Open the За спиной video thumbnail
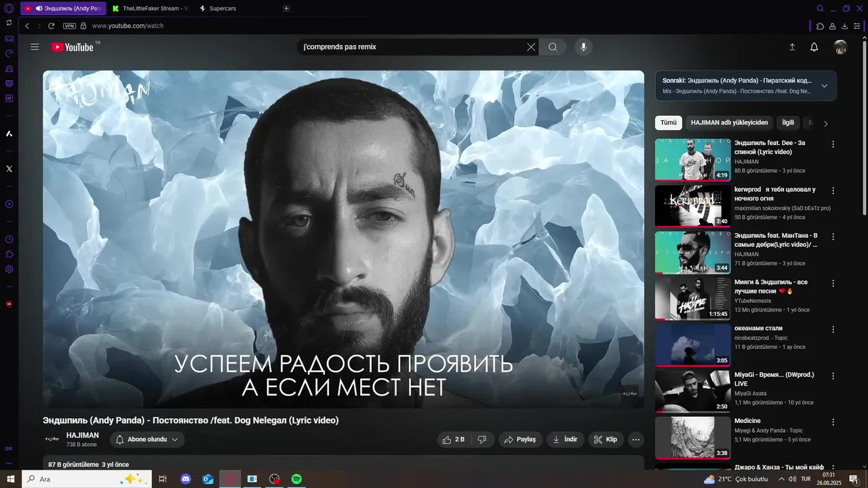Screen dimensions: 868x488 [x=692, y=160]
